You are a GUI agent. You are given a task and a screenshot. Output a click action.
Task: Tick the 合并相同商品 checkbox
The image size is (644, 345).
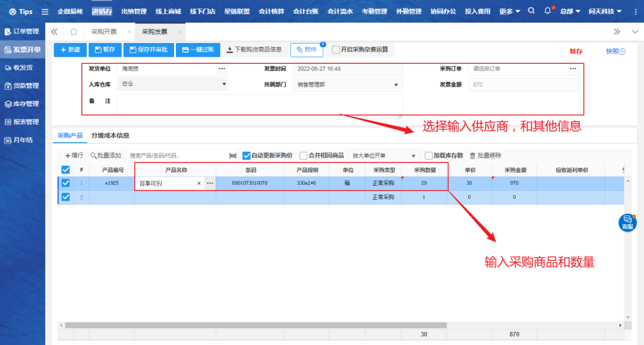click(304, 156)
